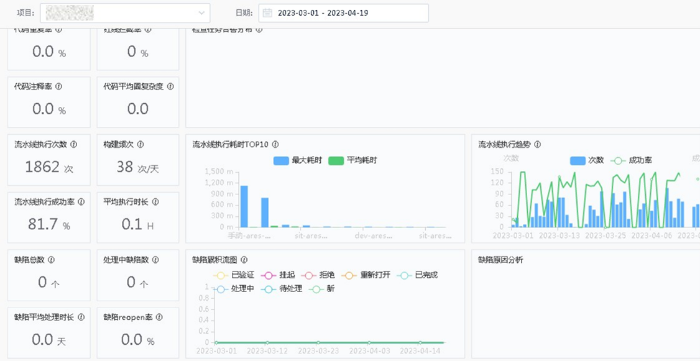Click the 2023-03-12 label in defect flow chart
Screen dimensions: 700x361
coord(267,351)
